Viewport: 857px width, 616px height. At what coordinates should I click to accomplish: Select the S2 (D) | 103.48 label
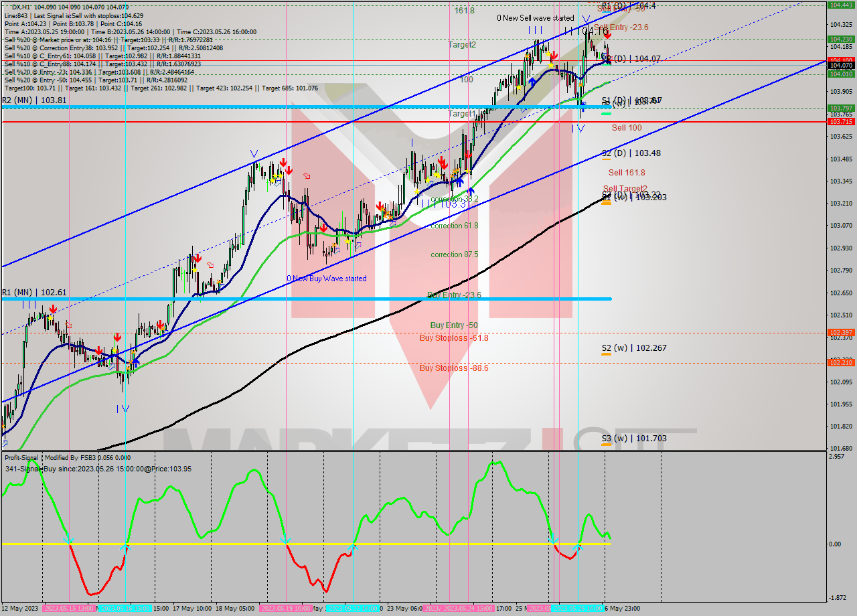click(631, 153)
